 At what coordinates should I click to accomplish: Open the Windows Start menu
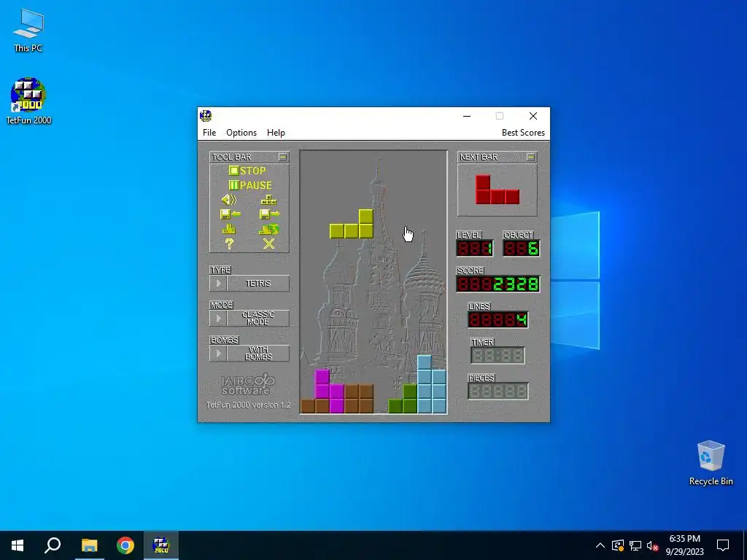coord(18,545)
